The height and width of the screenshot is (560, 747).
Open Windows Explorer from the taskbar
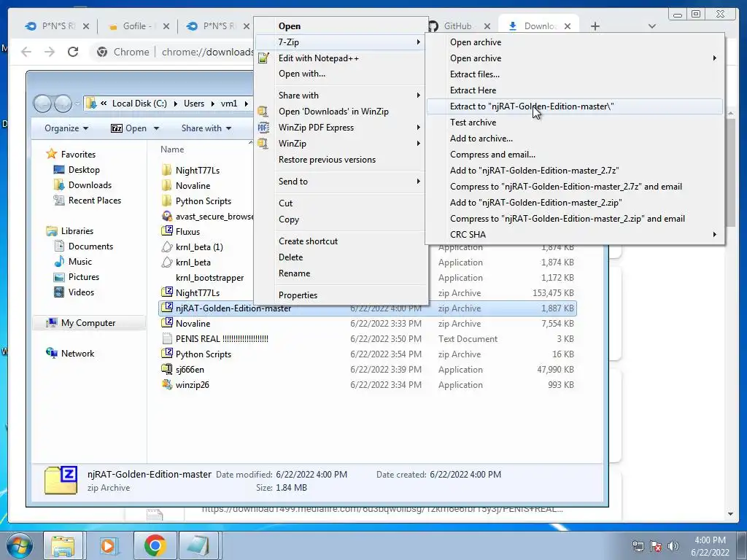63,545
